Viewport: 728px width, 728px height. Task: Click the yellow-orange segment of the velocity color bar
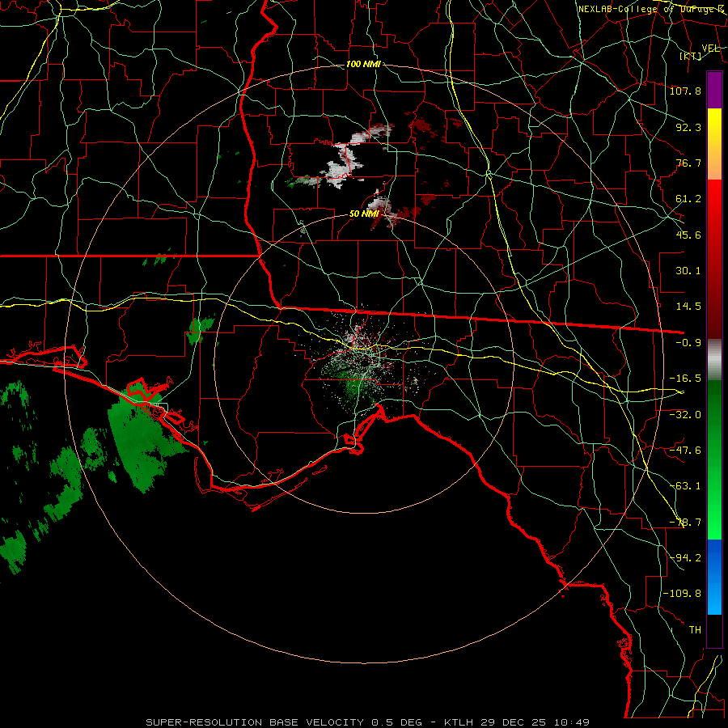click(714, 144)
